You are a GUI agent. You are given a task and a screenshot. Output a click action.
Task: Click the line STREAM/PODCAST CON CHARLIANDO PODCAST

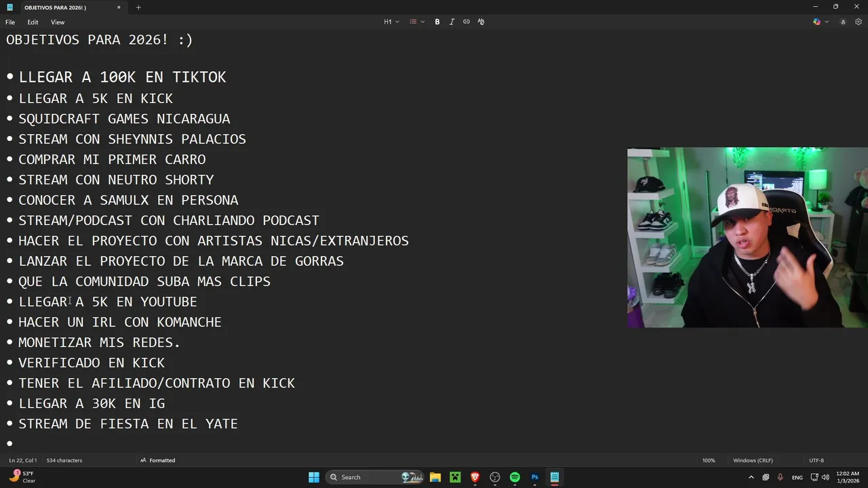(x=169, y=220)
